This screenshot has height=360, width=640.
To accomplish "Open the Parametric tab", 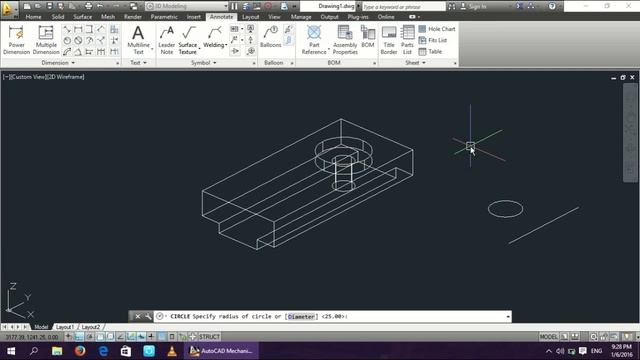I will (x=164, y=17).
